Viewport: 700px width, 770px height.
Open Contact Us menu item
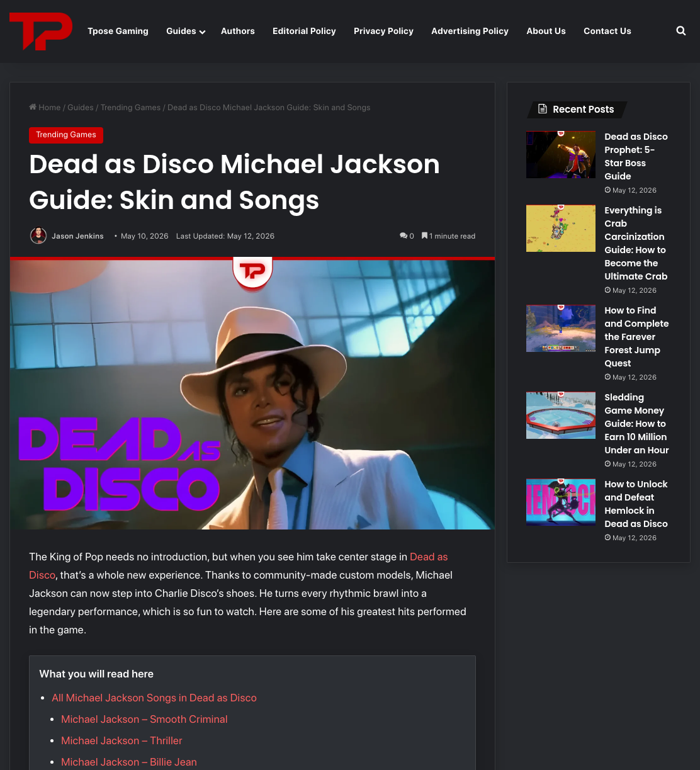coord(607,31)
